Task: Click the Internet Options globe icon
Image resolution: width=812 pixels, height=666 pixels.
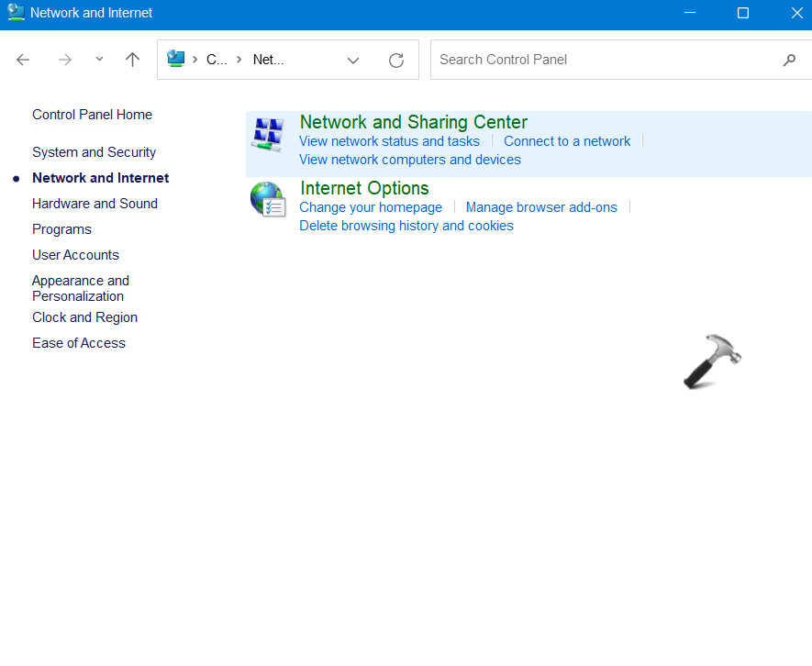Action: 268,199
